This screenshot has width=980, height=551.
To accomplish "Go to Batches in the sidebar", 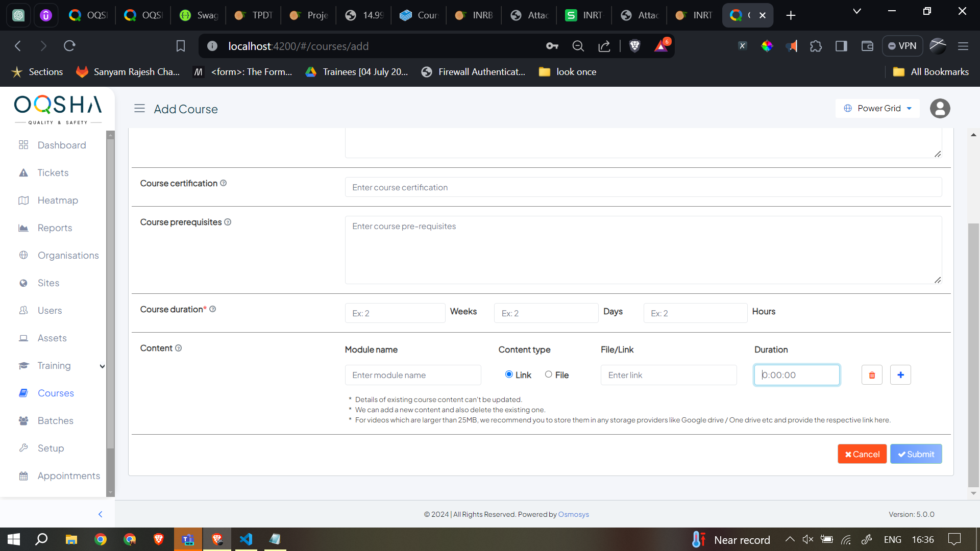I will click(55, 421).
